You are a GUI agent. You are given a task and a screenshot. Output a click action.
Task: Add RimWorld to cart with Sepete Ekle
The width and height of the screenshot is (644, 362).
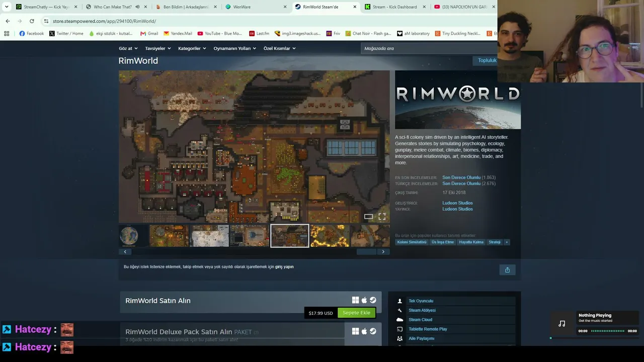pos(356,313)
